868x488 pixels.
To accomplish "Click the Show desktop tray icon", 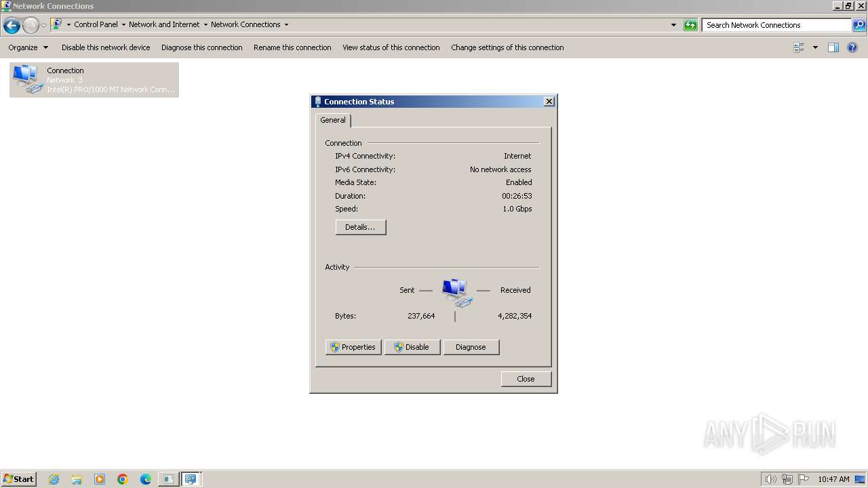I will tap(861, 479).
